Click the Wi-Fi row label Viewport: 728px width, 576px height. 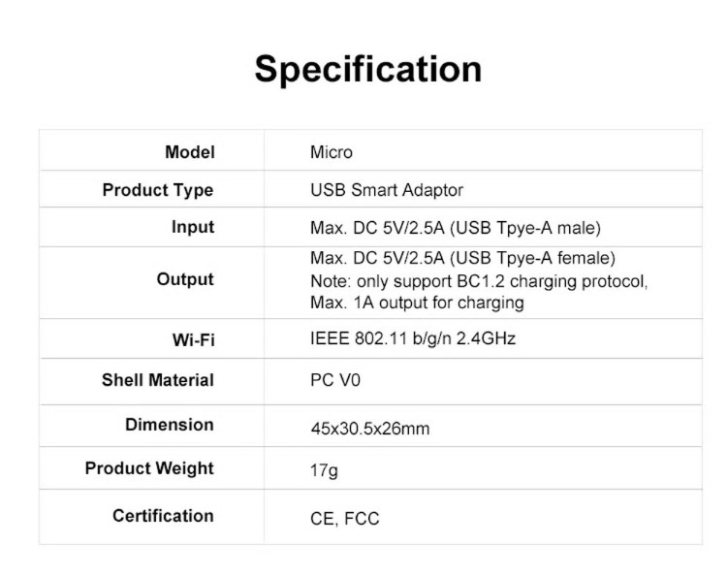[192, 339]
